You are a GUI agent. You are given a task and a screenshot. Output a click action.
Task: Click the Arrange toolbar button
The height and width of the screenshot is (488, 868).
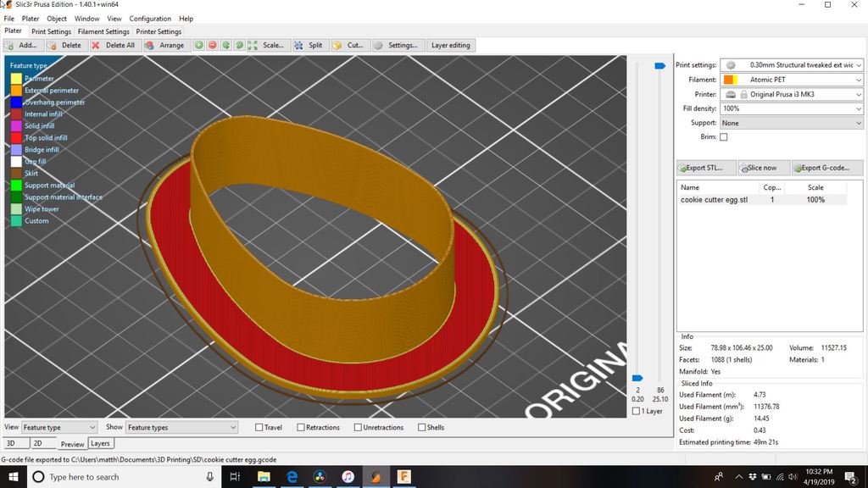pyautogui.click(x=165, y=46)
